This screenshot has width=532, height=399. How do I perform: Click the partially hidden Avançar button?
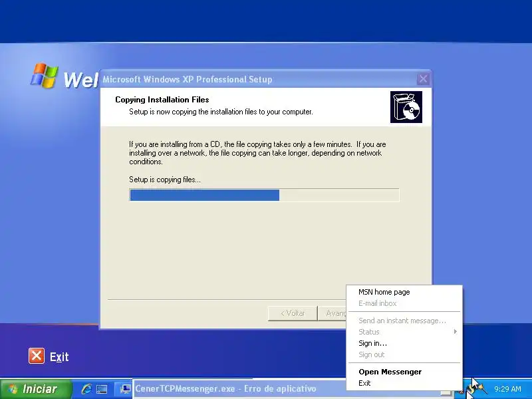pos(333,313)
